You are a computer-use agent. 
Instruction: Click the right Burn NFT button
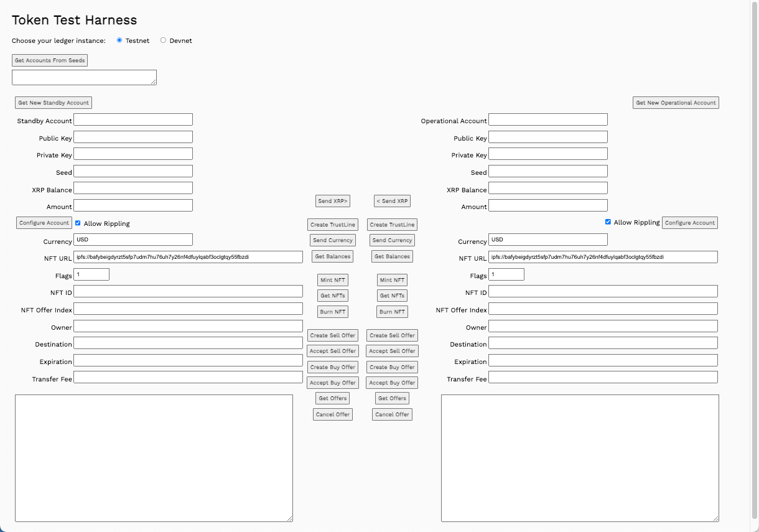coord(391,311)
